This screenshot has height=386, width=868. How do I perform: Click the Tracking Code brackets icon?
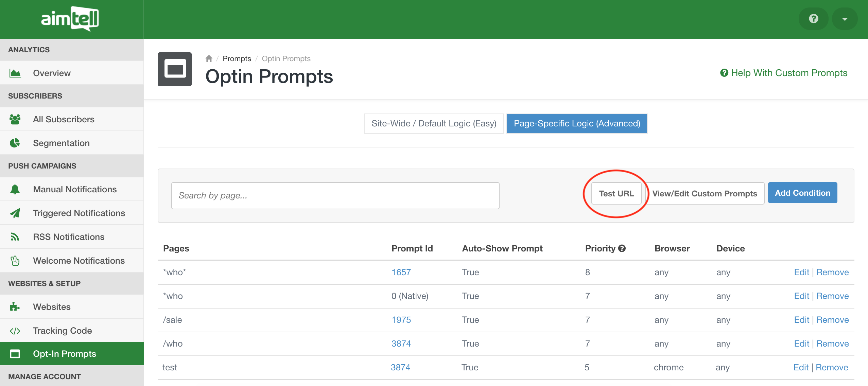[15, 331]
